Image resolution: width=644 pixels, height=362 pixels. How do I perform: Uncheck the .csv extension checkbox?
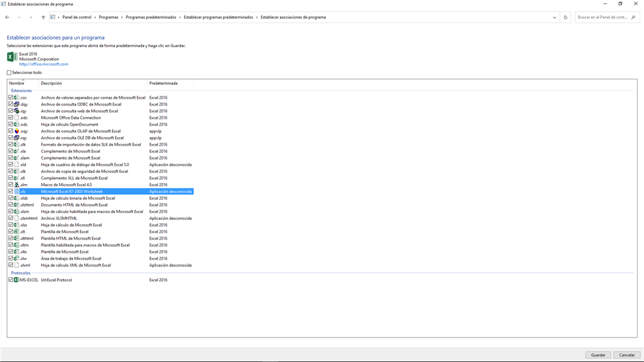point(11,97)
